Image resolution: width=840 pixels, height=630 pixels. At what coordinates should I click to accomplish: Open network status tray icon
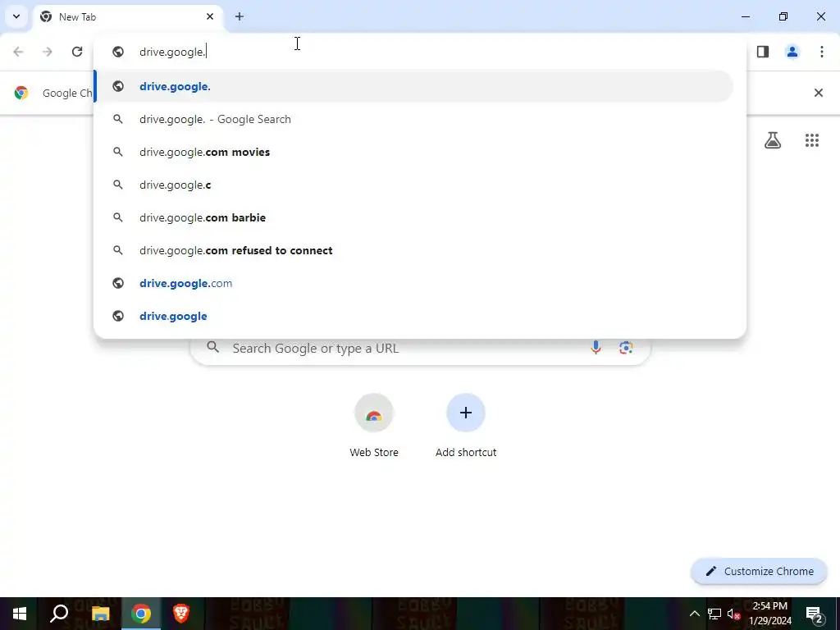pos(714,614)
